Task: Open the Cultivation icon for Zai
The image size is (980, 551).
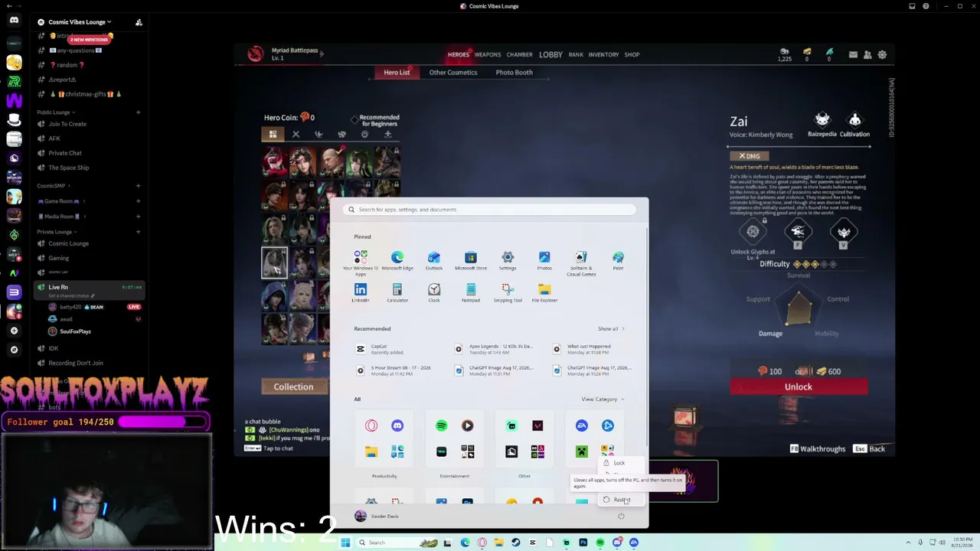Action: click(x=854, y=124)
